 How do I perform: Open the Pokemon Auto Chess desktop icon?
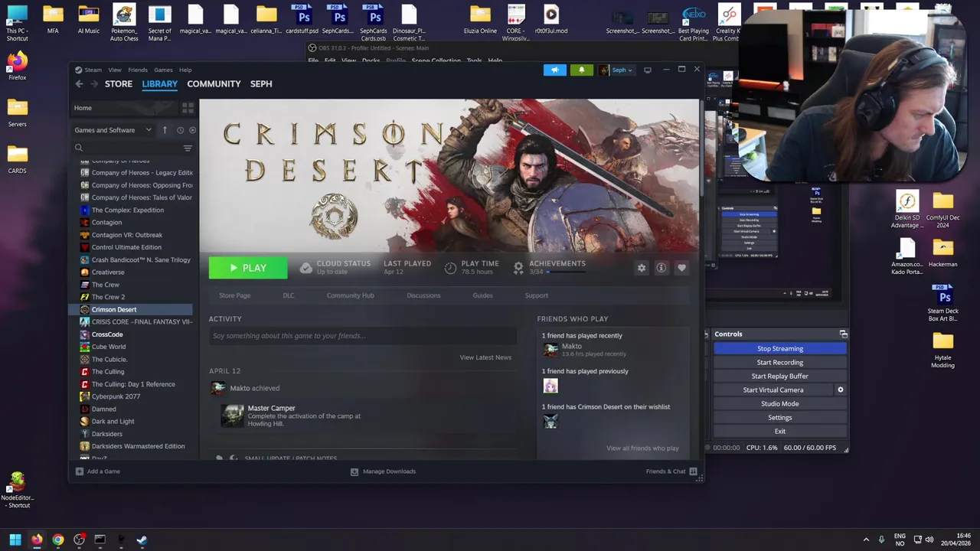[x=124, y=21]
